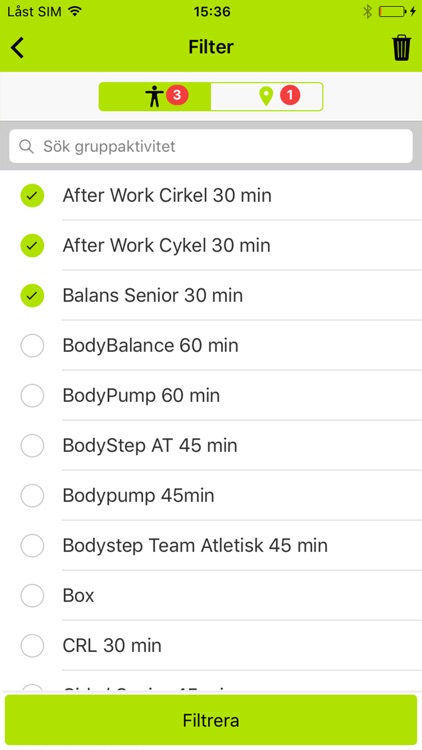
Task: Enable BodyStep AT 45 min filter
Action: 32,445
